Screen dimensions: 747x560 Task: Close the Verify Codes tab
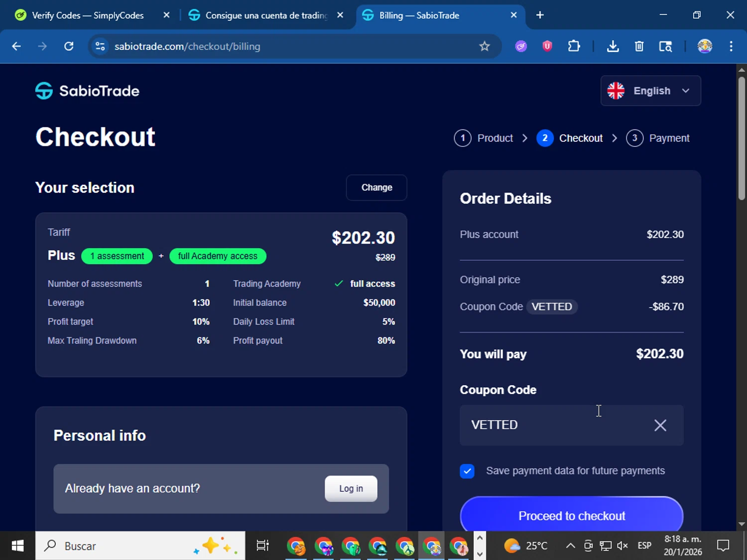tap(166, 15)
